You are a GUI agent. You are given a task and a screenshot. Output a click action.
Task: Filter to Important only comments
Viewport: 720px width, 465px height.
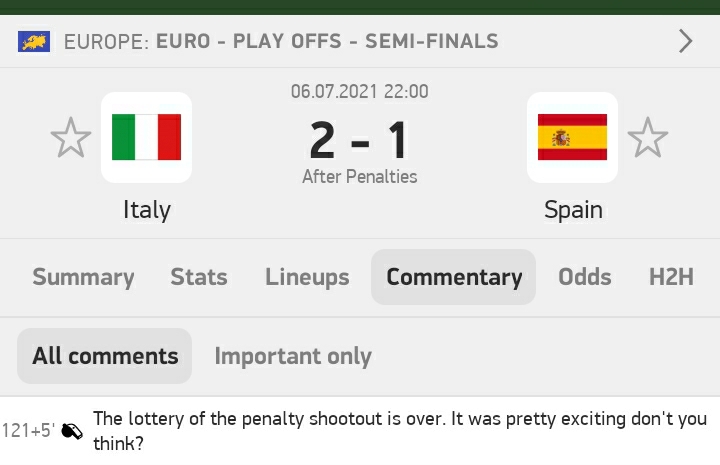tap(293, 356)
